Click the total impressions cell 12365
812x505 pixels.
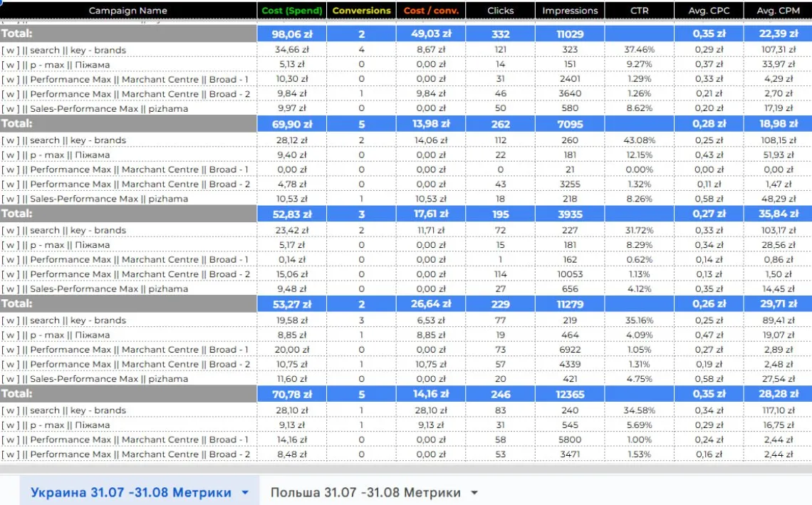[570, 394]
